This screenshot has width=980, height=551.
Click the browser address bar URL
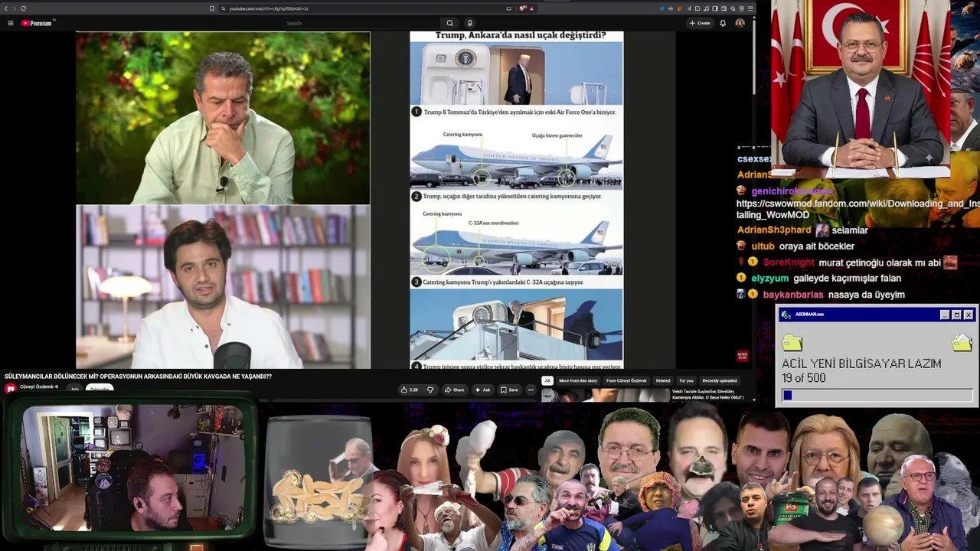pos(269,8)
